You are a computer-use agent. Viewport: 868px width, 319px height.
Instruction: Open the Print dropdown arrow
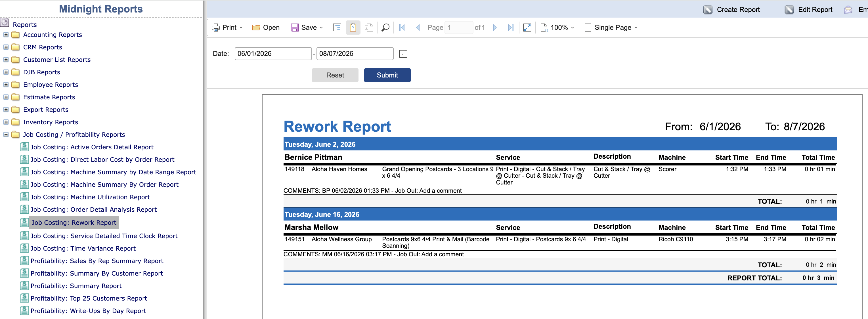point(241,28)
